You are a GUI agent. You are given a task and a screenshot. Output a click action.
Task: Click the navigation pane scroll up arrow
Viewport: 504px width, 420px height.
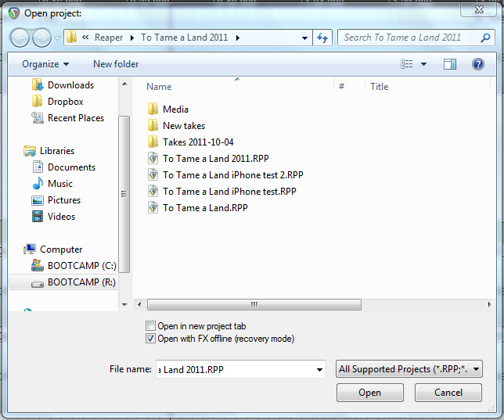(x=124, y=84)
